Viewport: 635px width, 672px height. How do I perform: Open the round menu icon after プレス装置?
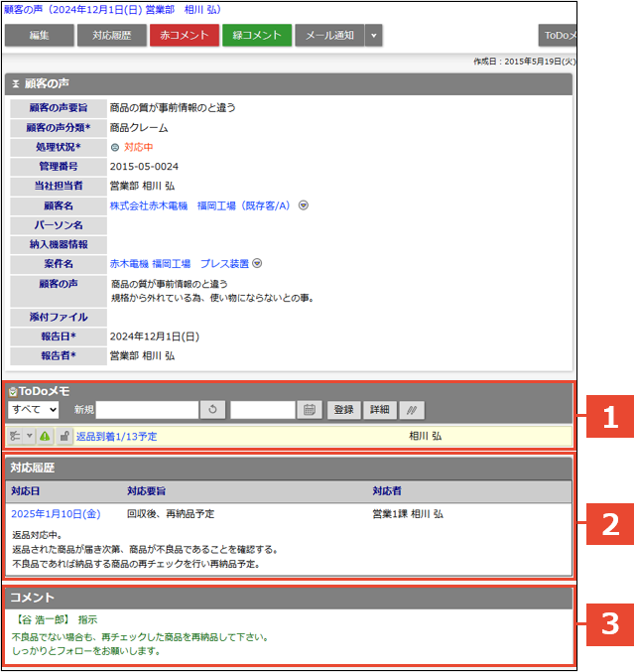(257, 263)
